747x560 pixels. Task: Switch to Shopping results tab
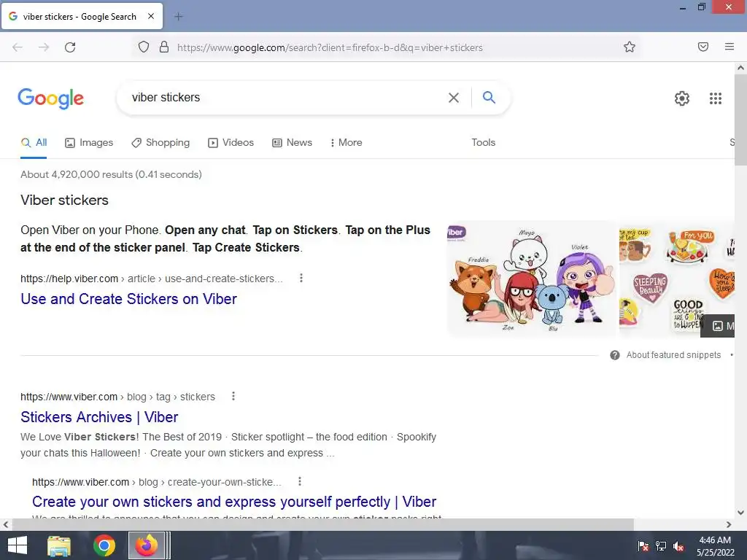[x=160, y=143]
